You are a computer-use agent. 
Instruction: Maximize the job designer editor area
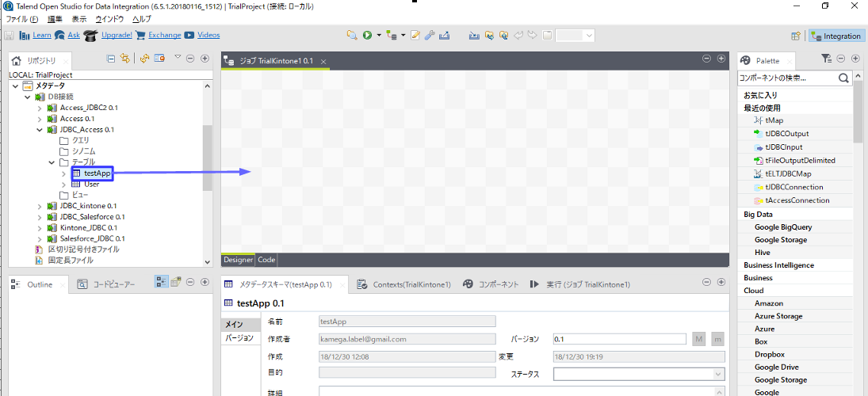point(721,59)
